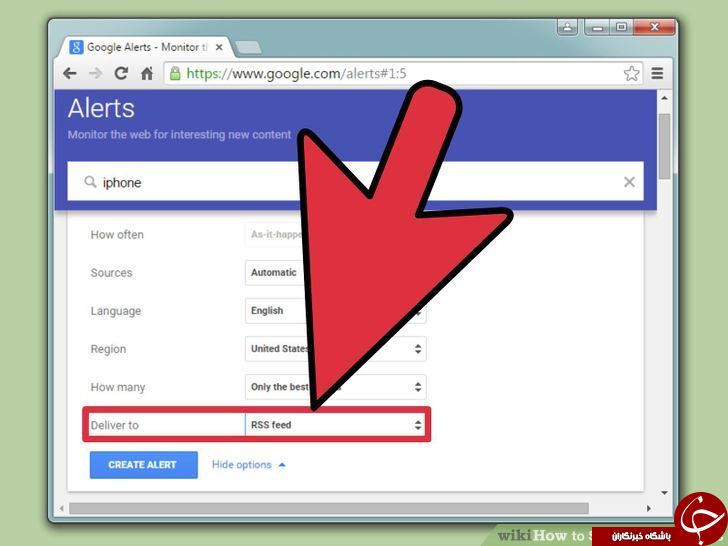Screen dimensions: 728x546
Task: Reload the Google Alerts page
Action: click(121, 73)
